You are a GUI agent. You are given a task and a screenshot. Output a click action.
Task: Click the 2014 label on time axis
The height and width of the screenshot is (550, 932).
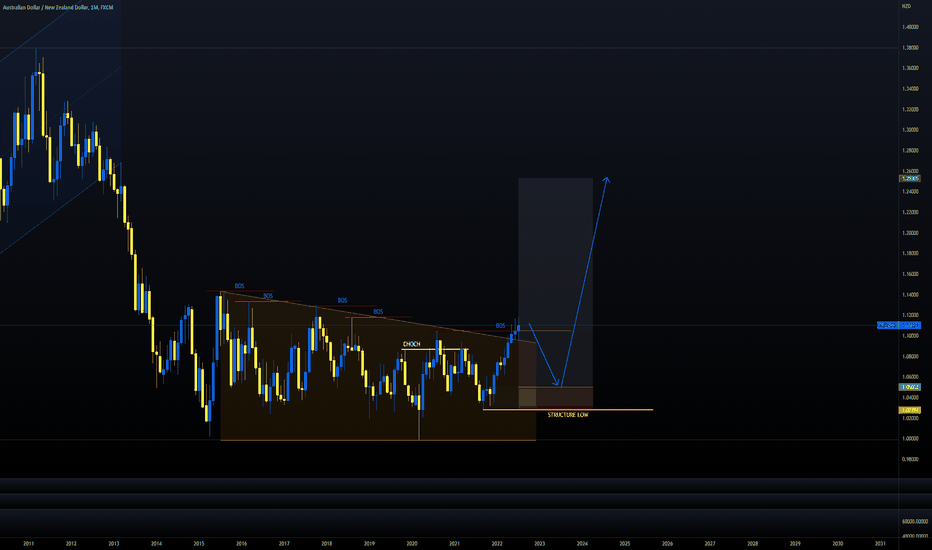click(x=156, y=543)
